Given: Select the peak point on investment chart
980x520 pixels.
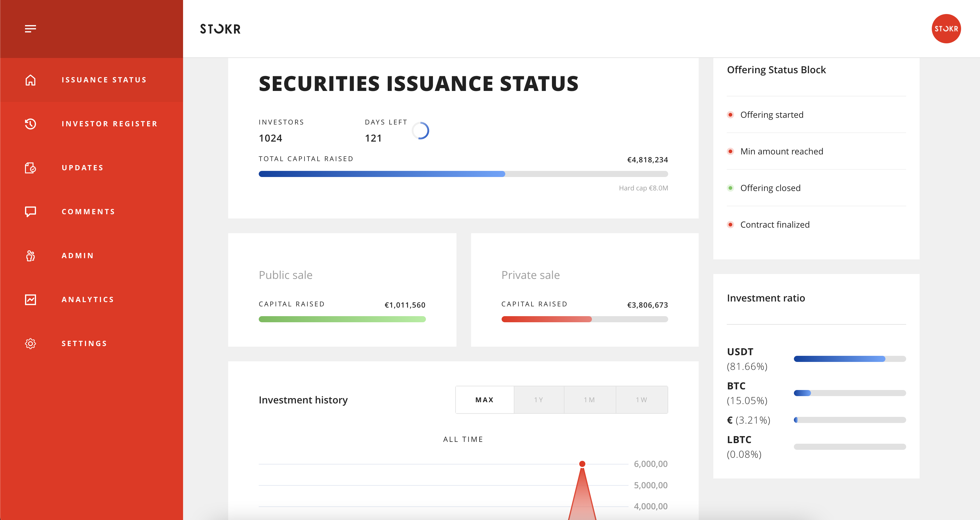Looking at the screenshot, I should (582, 464).
